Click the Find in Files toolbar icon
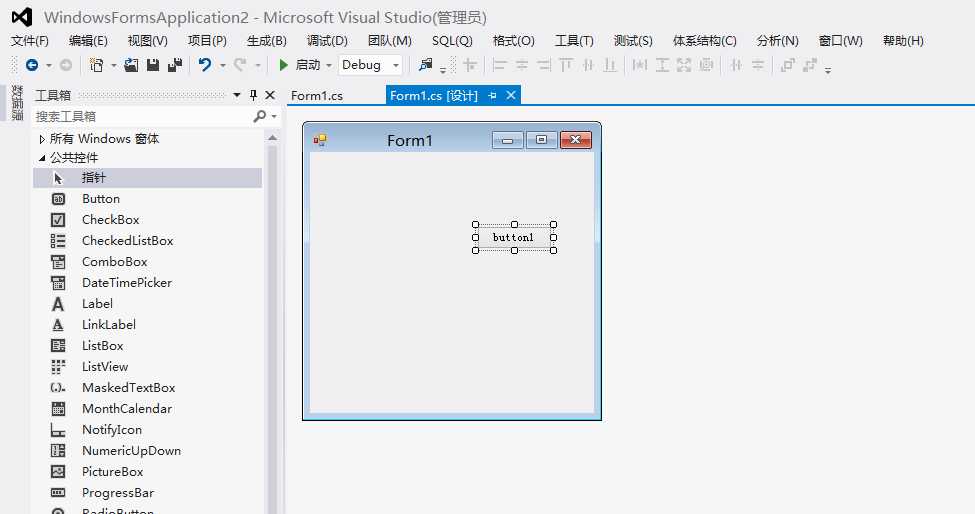 tap(425, 65)
